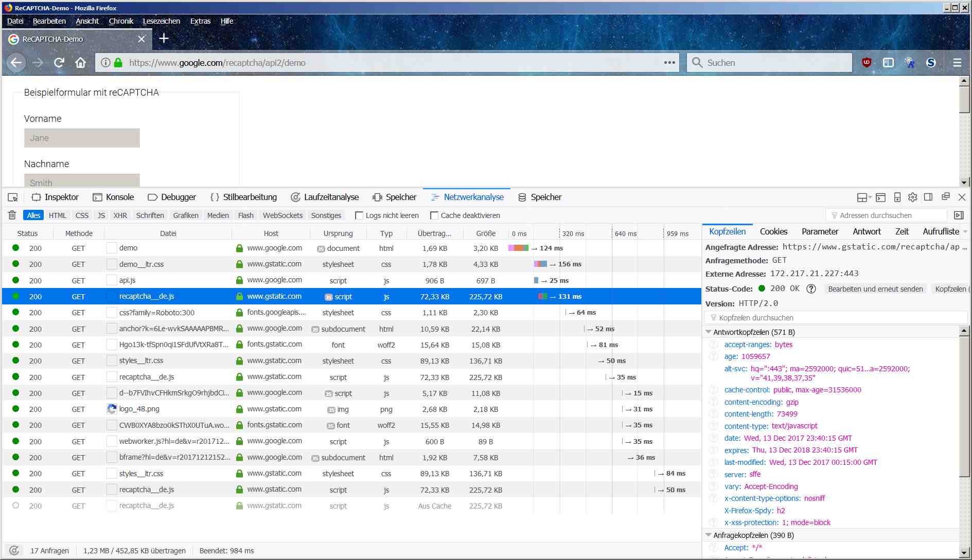Open page actions three-dot menu
This screenshot has height=560, width=972.
(x=669, y=63)
